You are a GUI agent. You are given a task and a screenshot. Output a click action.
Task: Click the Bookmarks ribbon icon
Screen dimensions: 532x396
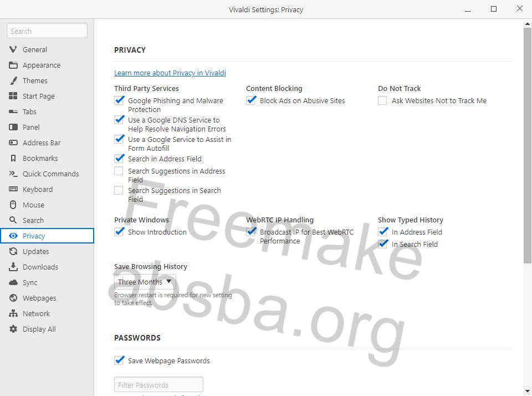13,158
